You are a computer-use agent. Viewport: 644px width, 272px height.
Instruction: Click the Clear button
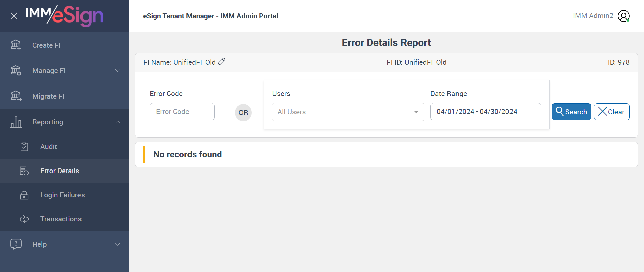coord(611,112)
